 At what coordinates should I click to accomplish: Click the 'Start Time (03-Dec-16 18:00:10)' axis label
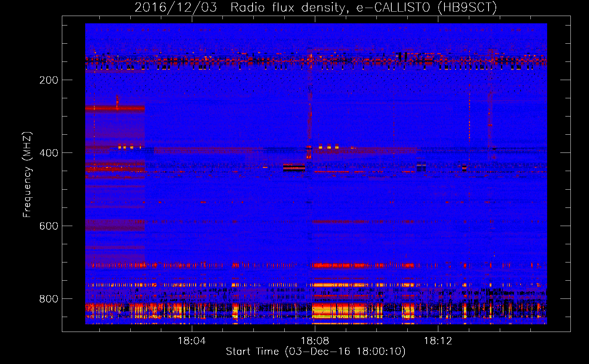[316, 352]
